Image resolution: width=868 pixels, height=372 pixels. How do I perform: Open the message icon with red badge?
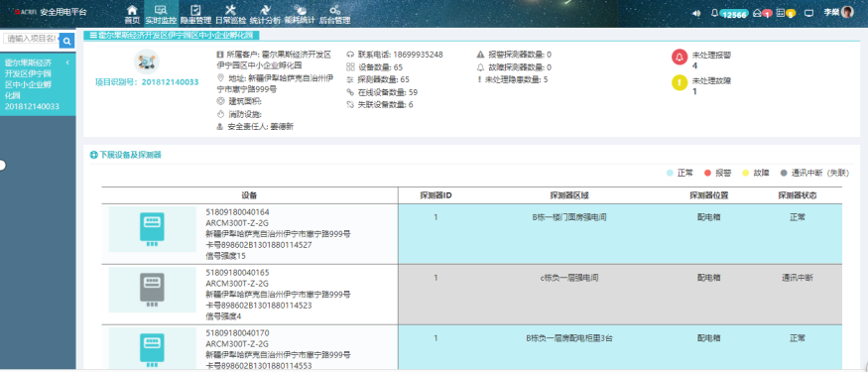pos(762,13)
